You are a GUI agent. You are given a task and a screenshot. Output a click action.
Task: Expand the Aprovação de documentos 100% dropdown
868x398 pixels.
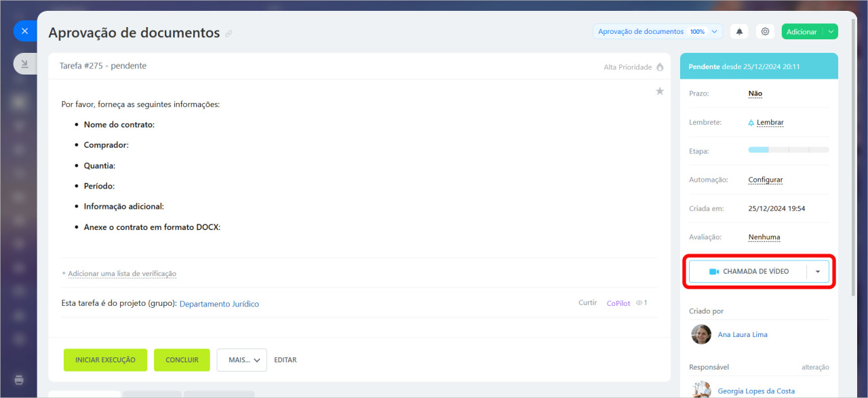coord(715,31)
